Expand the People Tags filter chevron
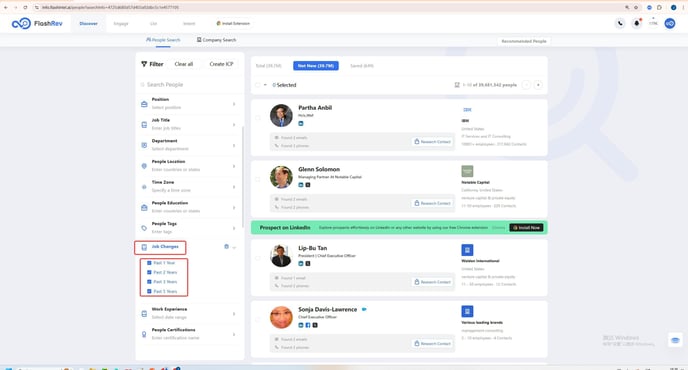The image size is (688, 370). [x=234, y=228]
